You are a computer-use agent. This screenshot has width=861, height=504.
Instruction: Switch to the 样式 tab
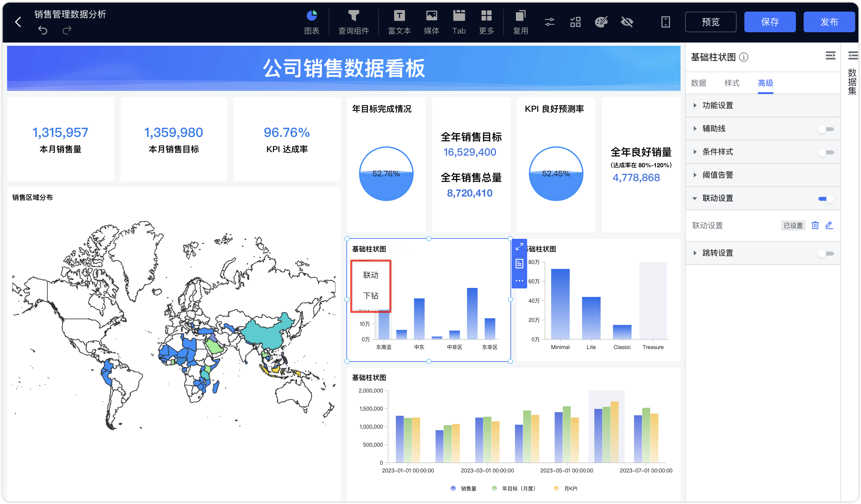point(732,83)
